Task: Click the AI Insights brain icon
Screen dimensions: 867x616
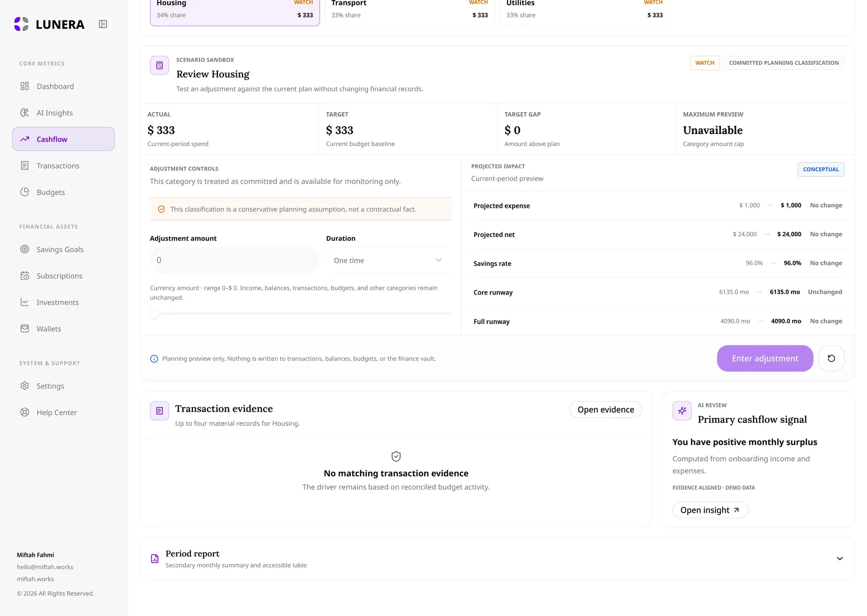Action: 25,113
